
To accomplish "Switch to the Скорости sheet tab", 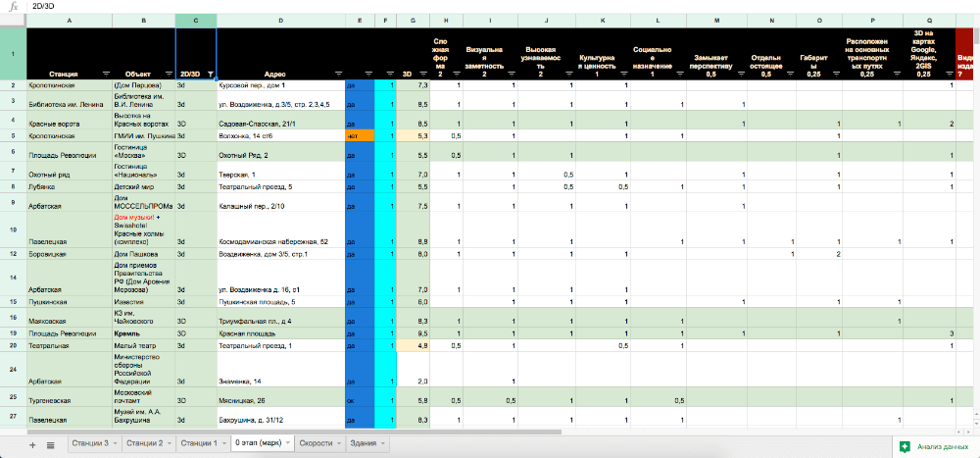I will 316,444.
